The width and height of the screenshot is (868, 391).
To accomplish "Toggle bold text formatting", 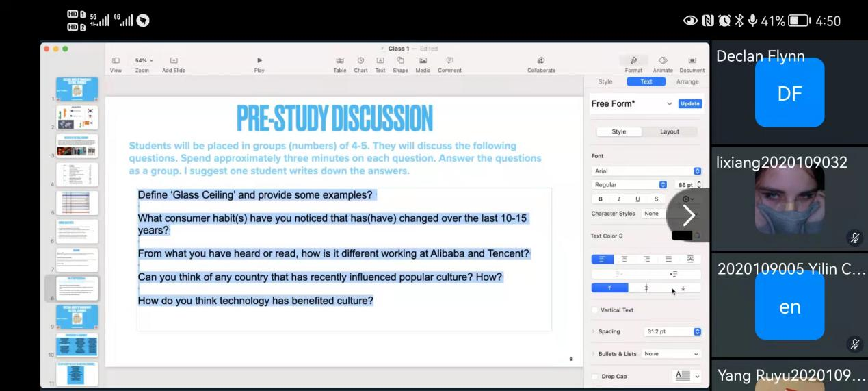I will pos(601,199).
